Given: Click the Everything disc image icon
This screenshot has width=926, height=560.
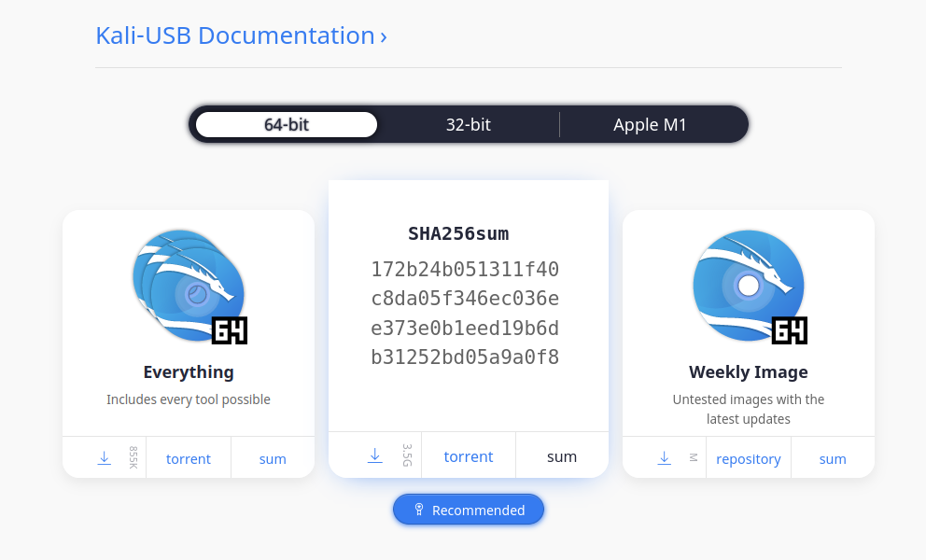Looking at the screenshot, I should click(189, 286).
